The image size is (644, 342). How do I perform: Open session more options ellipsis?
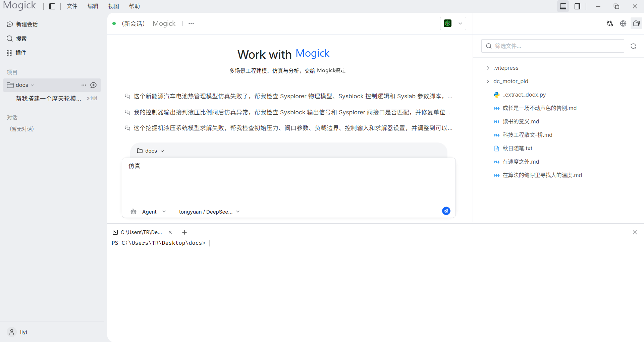click(191, 23)
